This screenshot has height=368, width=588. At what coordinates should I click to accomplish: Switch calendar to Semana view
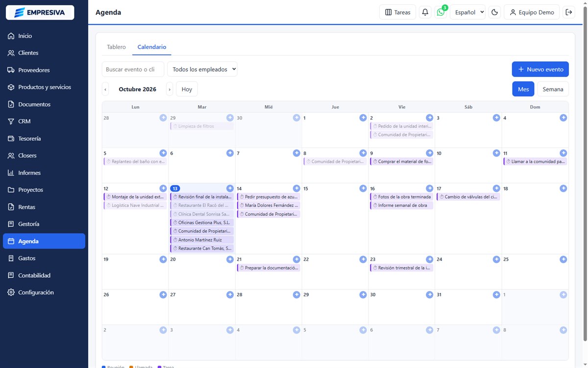pos(553,89)
